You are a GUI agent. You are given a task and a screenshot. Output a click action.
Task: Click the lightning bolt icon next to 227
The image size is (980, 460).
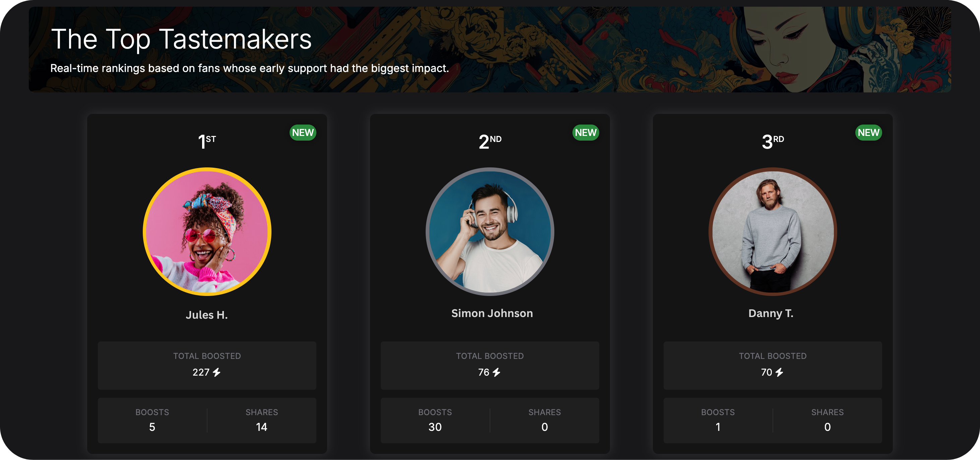(217, 372)
